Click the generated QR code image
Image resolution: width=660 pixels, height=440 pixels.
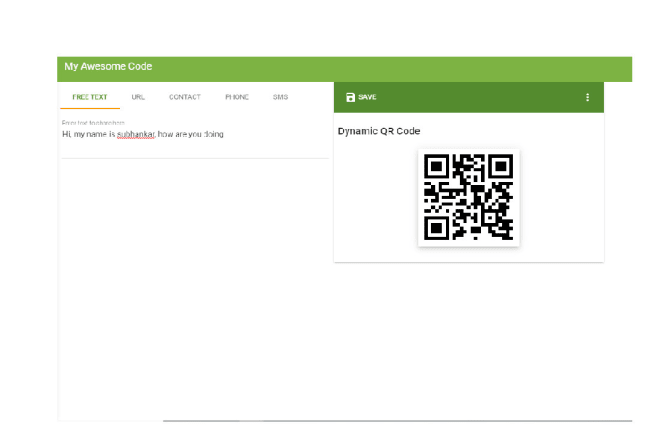[x=468, y=197]
